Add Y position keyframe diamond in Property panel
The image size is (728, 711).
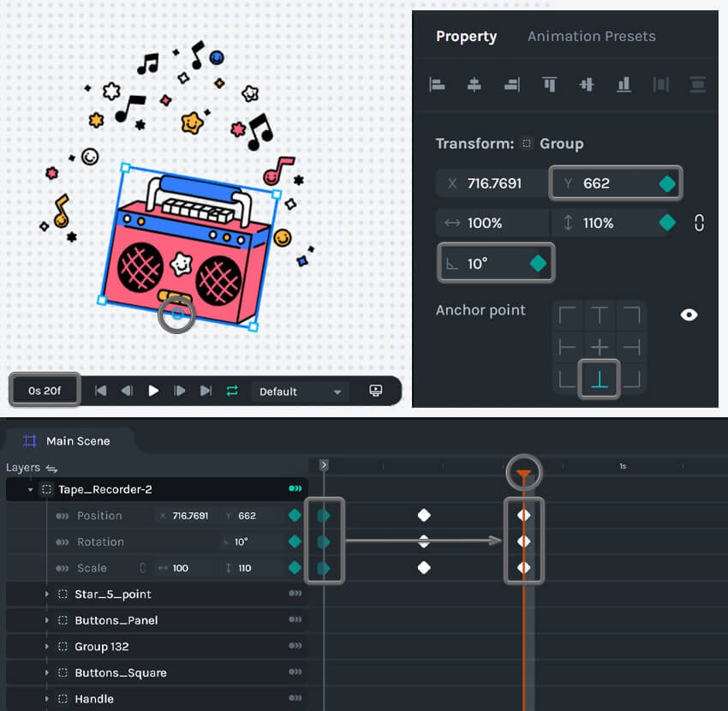[x=667, y=184]
